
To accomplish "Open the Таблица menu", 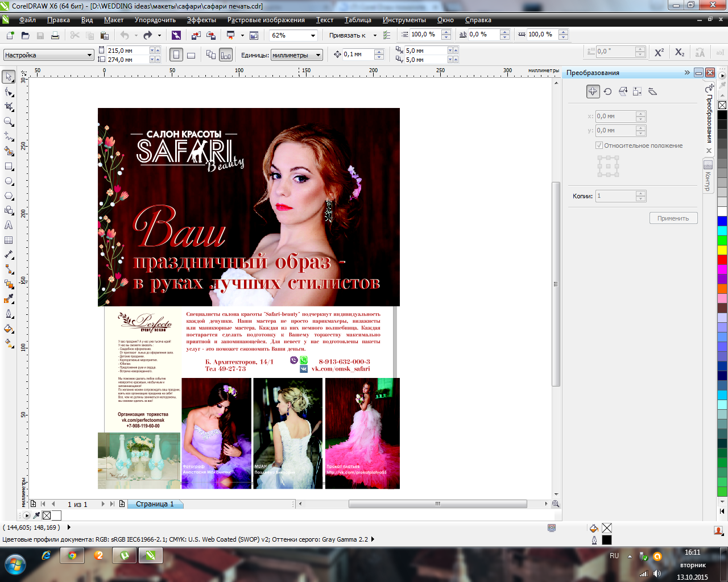I will 358,20.
